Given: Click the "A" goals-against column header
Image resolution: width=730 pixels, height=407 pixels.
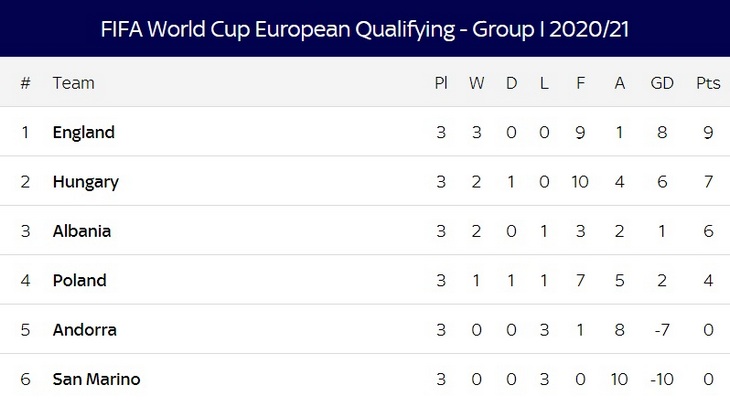Looking at the screenshot, I should 620,83.
